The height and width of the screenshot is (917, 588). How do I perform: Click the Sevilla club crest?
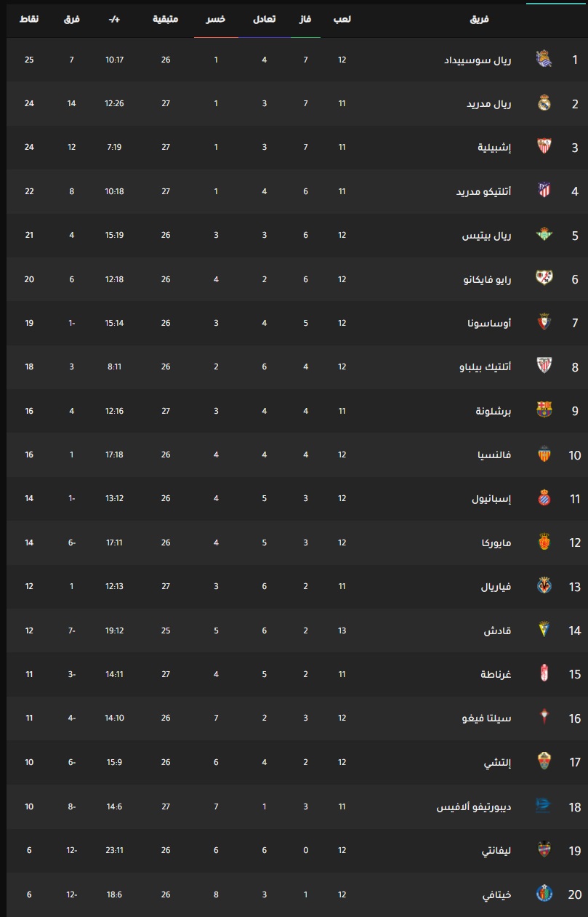[x=544, y=147]
